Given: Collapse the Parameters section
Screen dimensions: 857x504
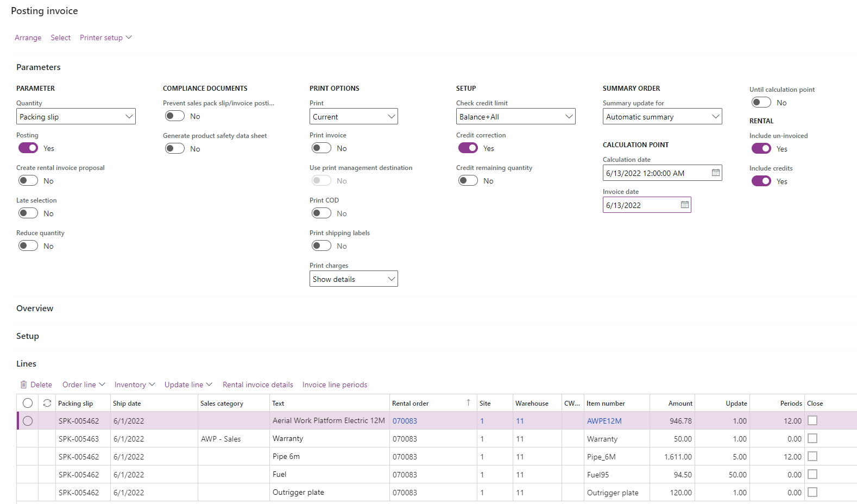Looking at the screenshot, I should [39, 67].
